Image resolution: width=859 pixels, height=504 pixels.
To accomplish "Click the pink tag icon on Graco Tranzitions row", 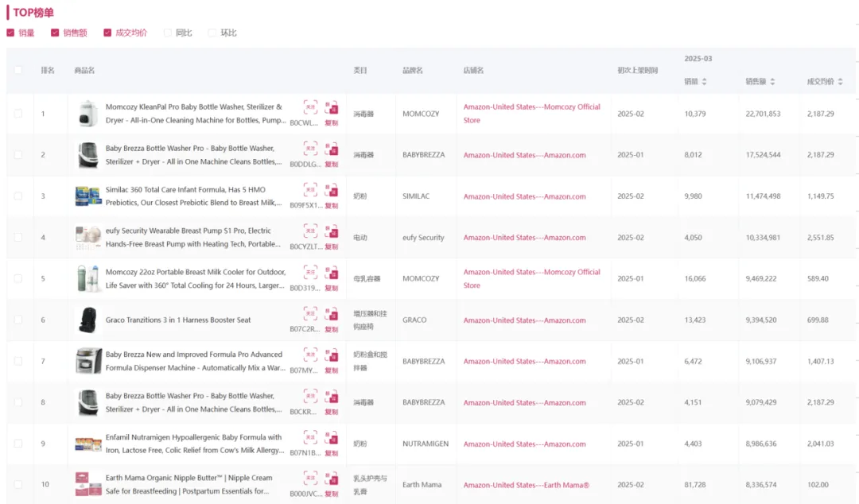I will pos(332,313).
